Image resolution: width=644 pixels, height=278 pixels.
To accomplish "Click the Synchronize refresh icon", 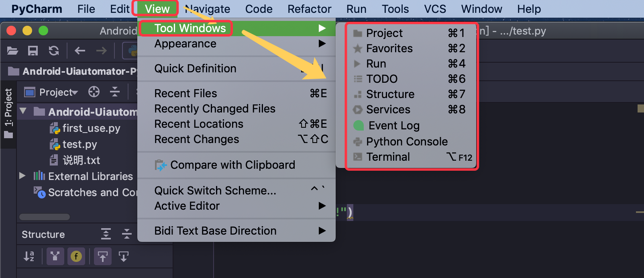I will click(54, 51).
